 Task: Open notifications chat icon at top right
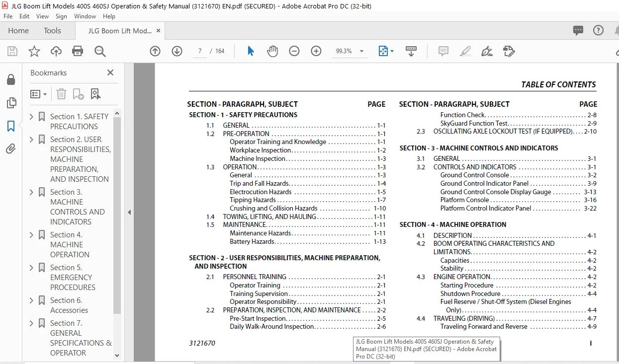tap(578, 30)
